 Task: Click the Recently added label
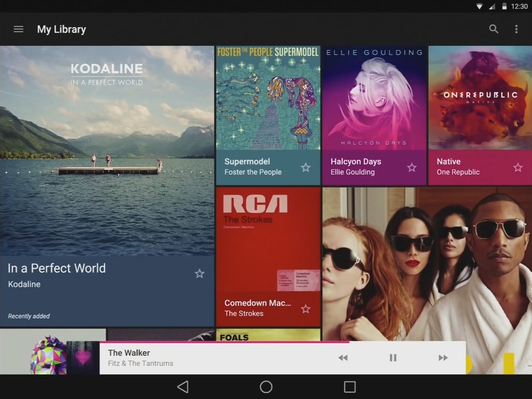29,316
